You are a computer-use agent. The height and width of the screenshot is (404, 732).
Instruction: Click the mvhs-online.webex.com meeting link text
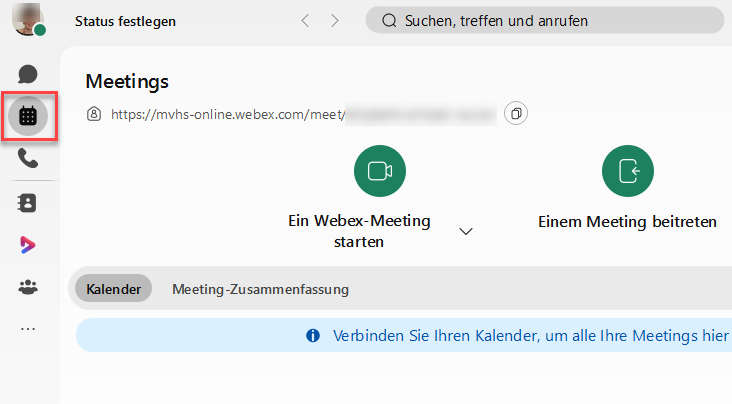pos(228,114)
